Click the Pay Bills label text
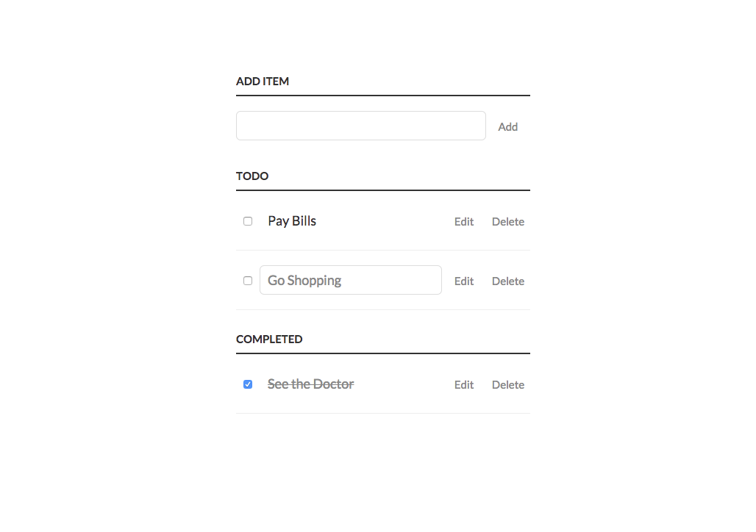 point(292,221)
